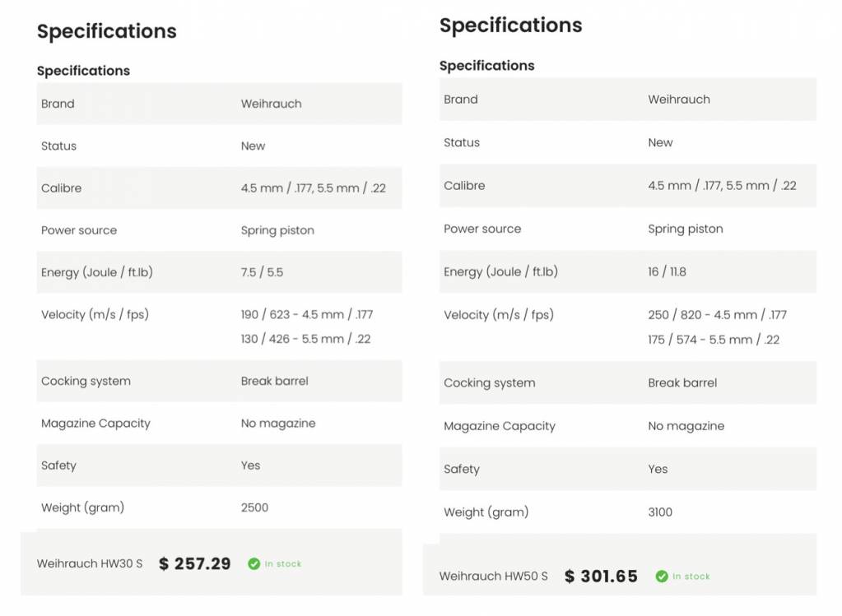Click the HW50 S 'In stock' label
Screen dimensions: 842x616
pyautogui.click(x=691, y=577)
